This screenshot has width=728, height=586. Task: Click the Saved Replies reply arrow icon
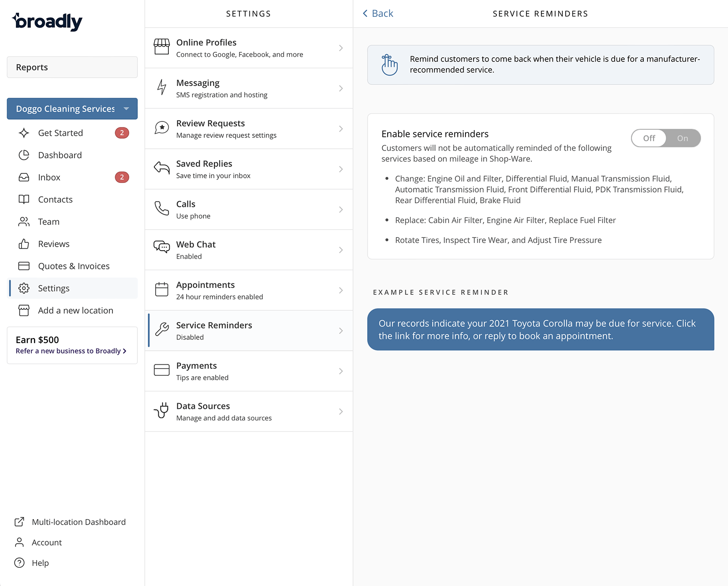coord(162,168)
